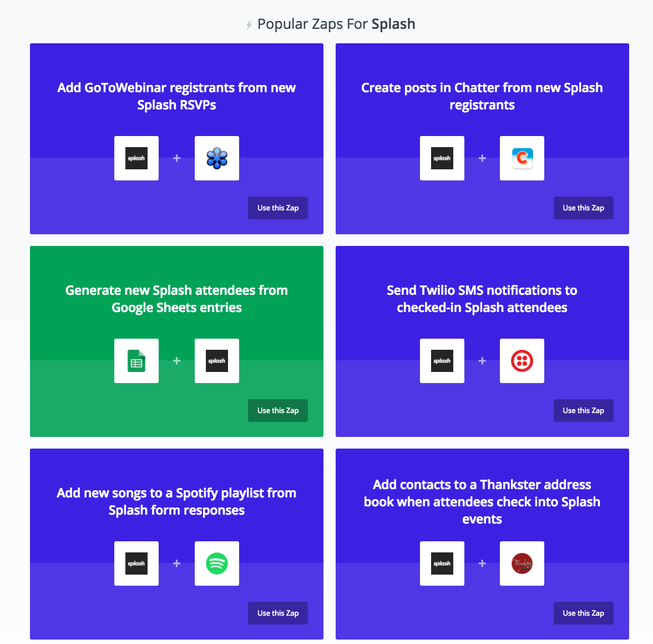
Task: Select the Thankster app icon
Action: [522, 563]
